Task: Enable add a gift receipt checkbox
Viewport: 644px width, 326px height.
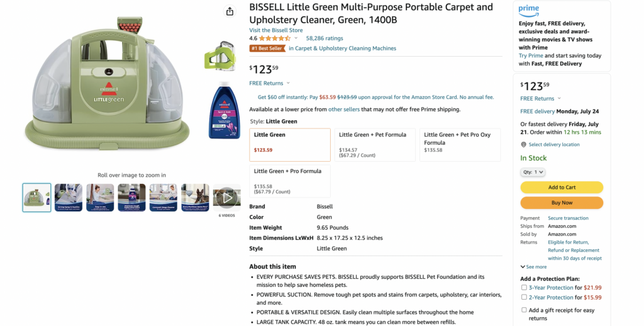Action: coord(524,310)
